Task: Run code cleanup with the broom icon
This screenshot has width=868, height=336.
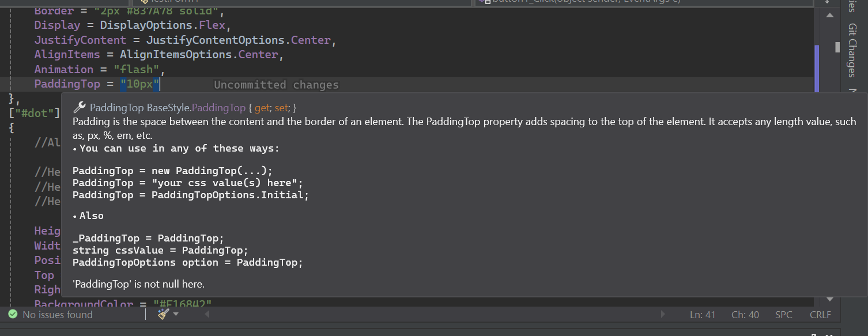Action: coord(163,314)
